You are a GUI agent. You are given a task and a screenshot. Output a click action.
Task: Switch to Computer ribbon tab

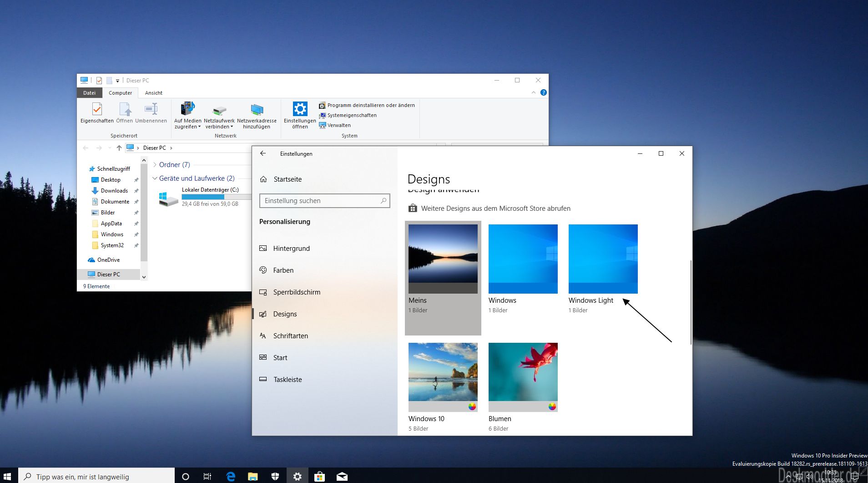pyautogui.click(x=121, y=93)
